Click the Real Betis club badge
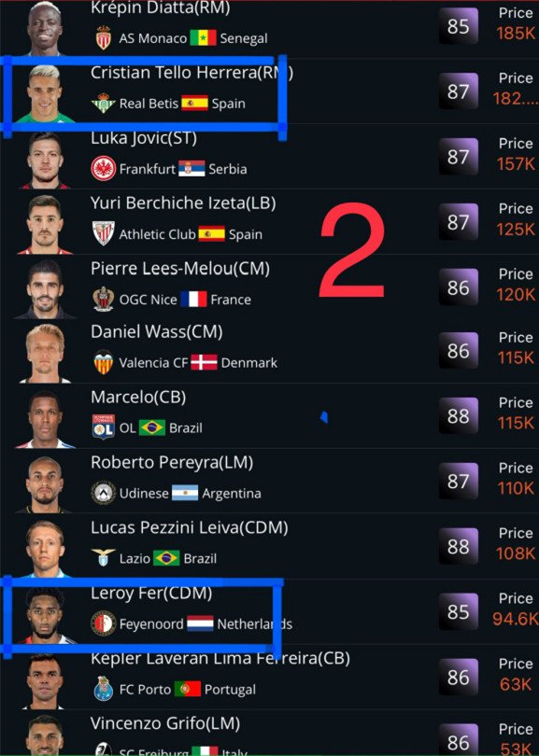Image resolution: width=539 pixels, height=756 pixels. tap(104, 103)
